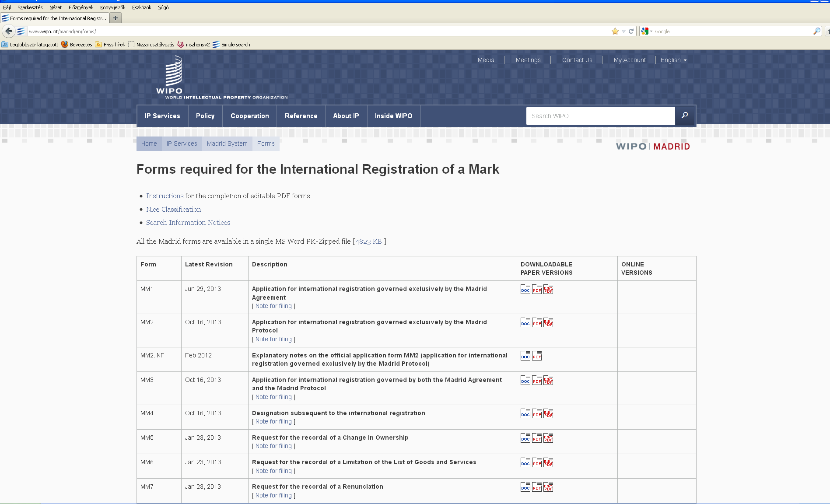Open the Eszközök menu

pyautogui.click(x=142, y=7)
